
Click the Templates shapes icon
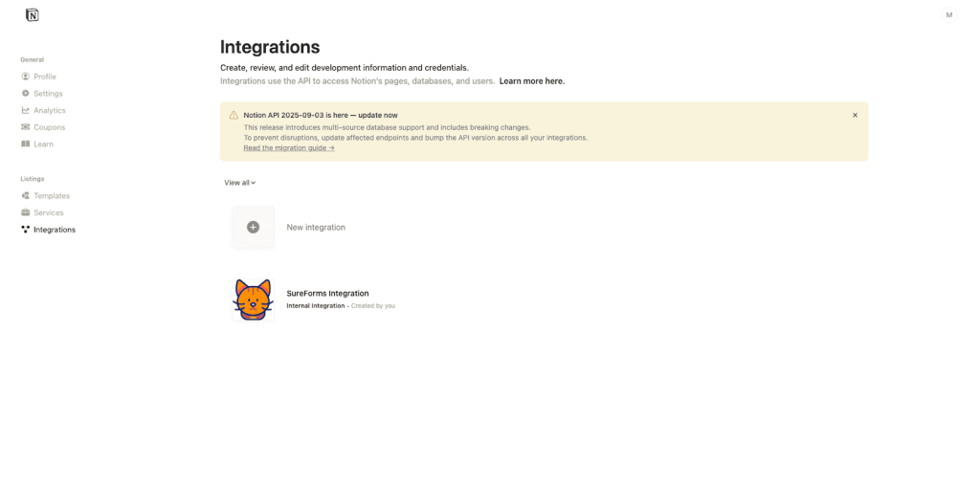(26, 196)
